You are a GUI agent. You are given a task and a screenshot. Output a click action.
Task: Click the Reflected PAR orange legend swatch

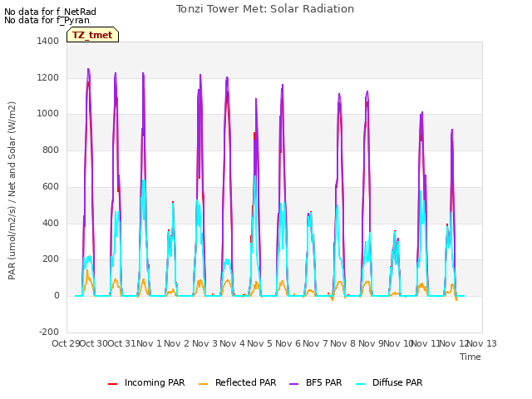pyautogui.click(x=203, y=384)
